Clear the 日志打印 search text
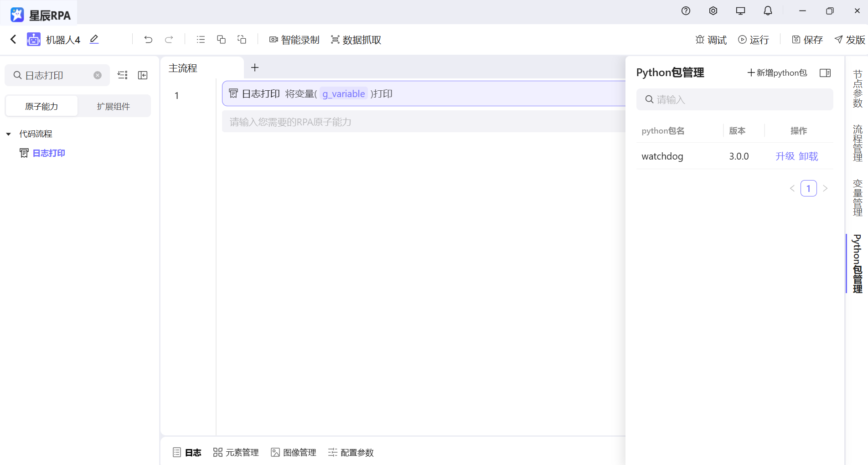Viewport: 868px width, 465px height. pos(97,75)
